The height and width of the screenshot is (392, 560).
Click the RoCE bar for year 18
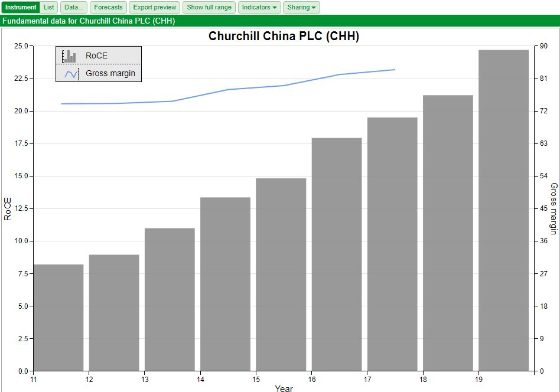[448, 233]
